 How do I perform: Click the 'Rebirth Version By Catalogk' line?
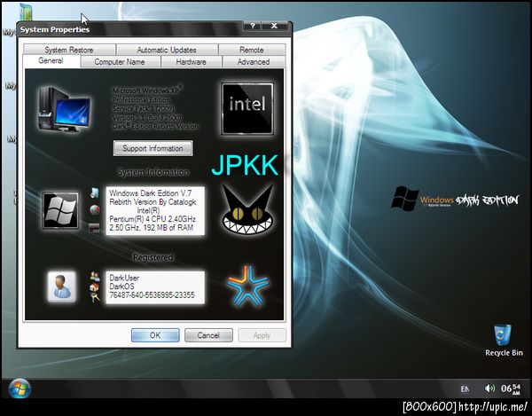pyautogui.click(x=153, y=202)
